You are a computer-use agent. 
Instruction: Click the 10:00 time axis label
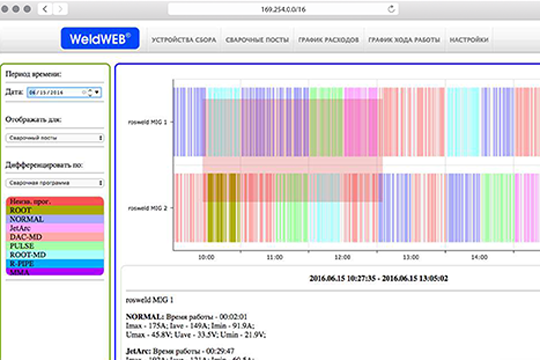pos(206,257)
